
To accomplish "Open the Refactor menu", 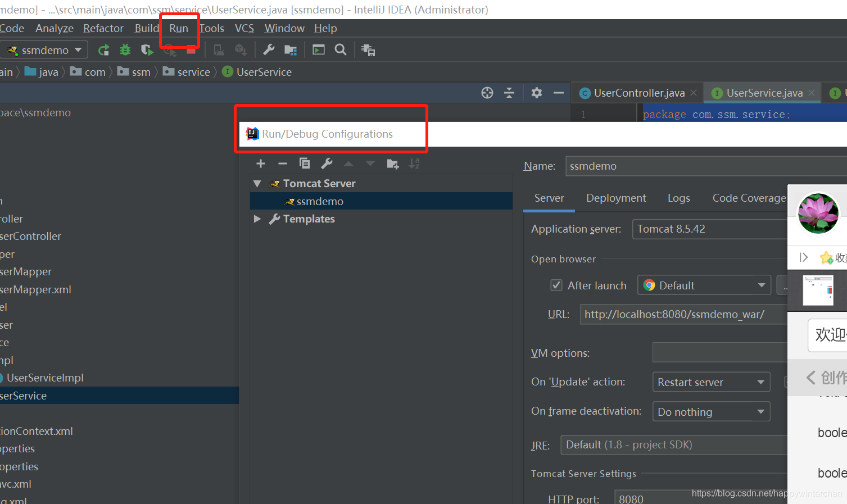I will point(103,29).
